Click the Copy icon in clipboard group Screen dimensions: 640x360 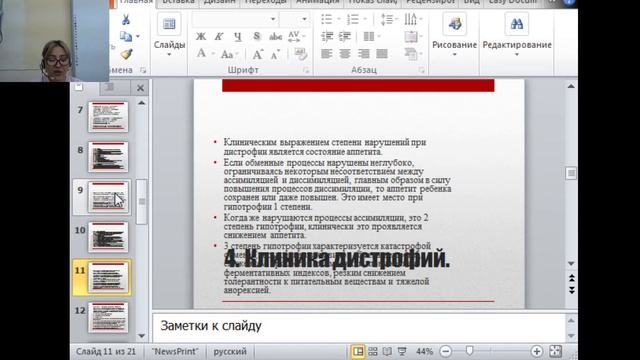point(126,37)
